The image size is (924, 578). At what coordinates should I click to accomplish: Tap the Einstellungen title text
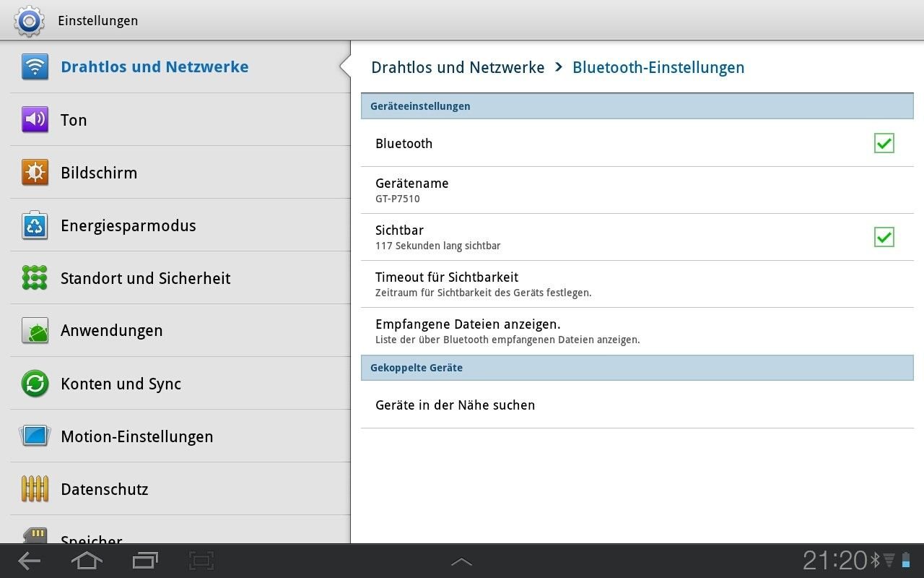(x=97, y=20)
